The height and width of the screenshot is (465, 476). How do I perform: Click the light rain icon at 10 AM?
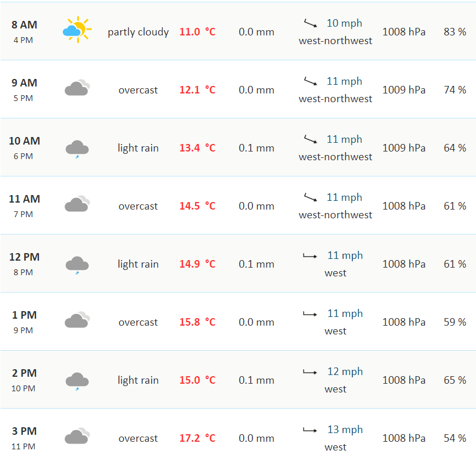pyautogui.click(x=77, y=149)
